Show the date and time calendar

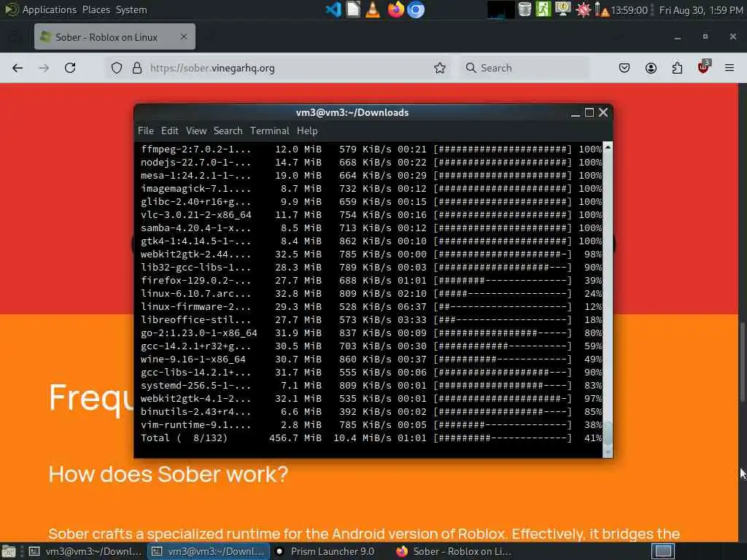700,10
